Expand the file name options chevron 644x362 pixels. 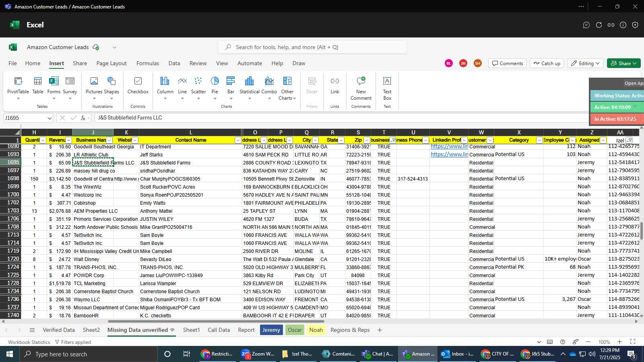(114, 47)
